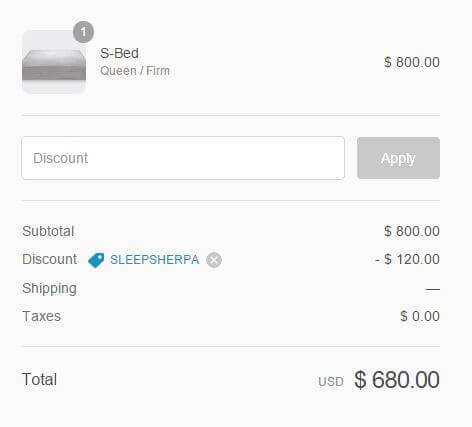The image size is (472, 427).
Task: Click the shipping dash placeholder
Action: (433, 289)
